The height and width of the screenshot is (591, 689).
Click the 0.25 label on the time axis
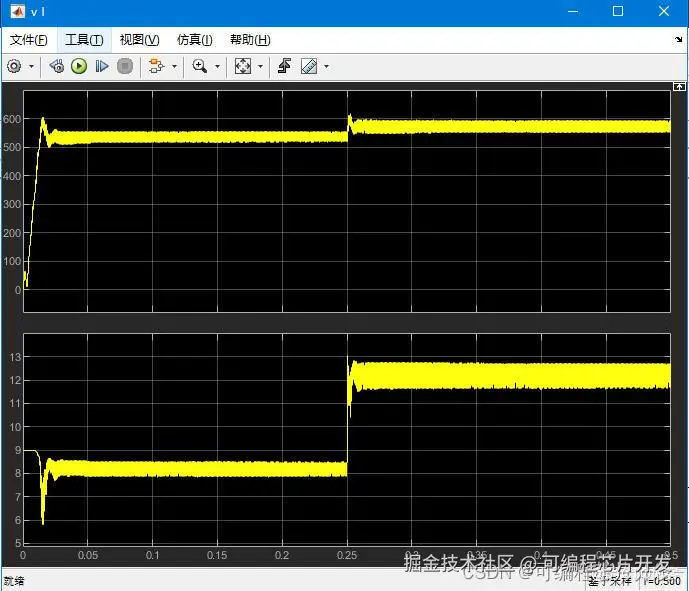347,555
